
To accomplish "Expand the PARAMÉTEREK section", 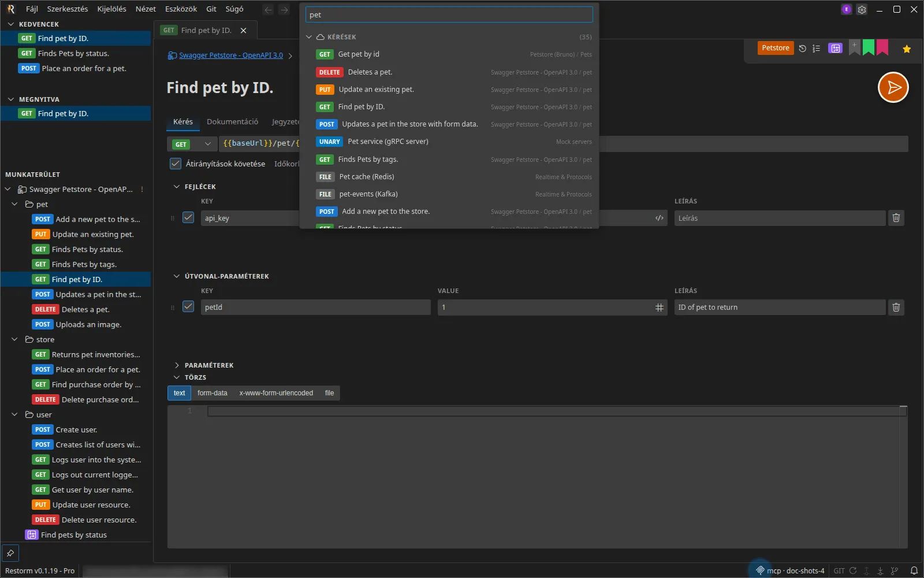I will [x=209, y=365].
